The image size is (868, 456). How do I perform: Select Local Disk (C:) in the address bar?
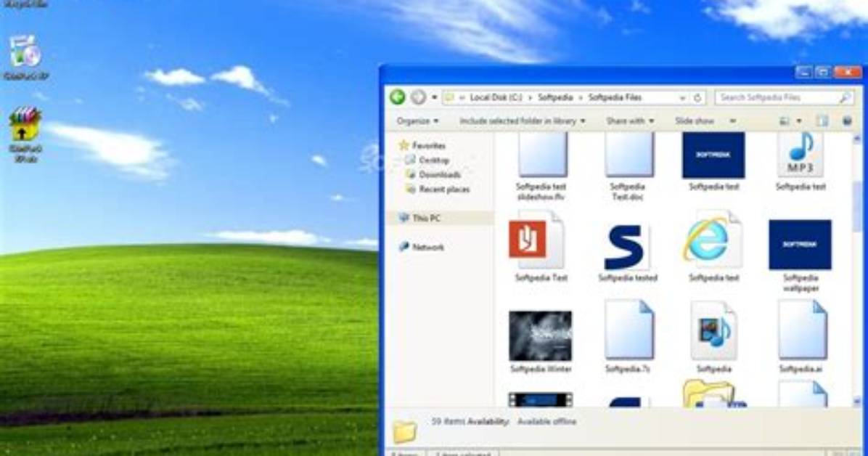click(496, 97)
